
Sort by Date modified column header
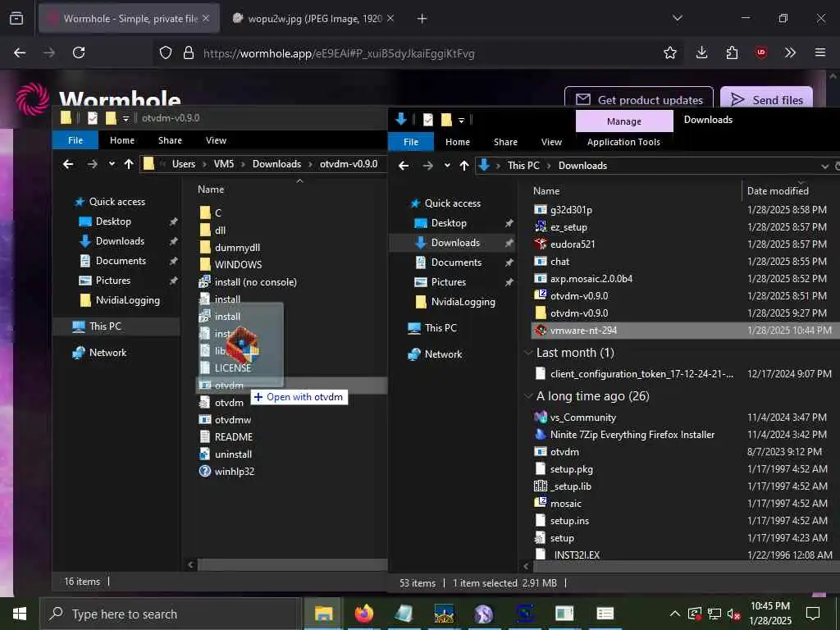click(x=778, y=190)
